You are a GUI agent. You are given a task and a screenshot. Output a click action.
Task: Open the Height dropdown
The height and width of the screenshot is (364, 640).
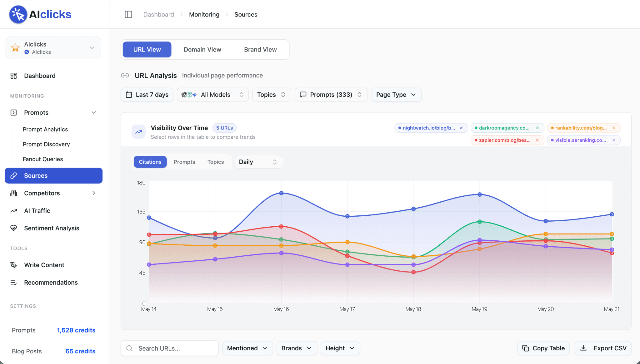tap(340, 348)
